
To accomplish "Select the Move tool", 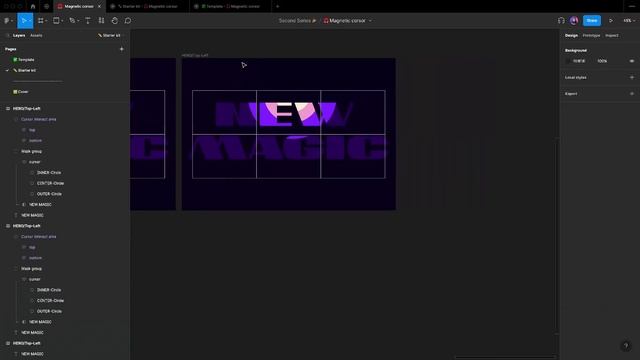I will click(x=23, y=20).
